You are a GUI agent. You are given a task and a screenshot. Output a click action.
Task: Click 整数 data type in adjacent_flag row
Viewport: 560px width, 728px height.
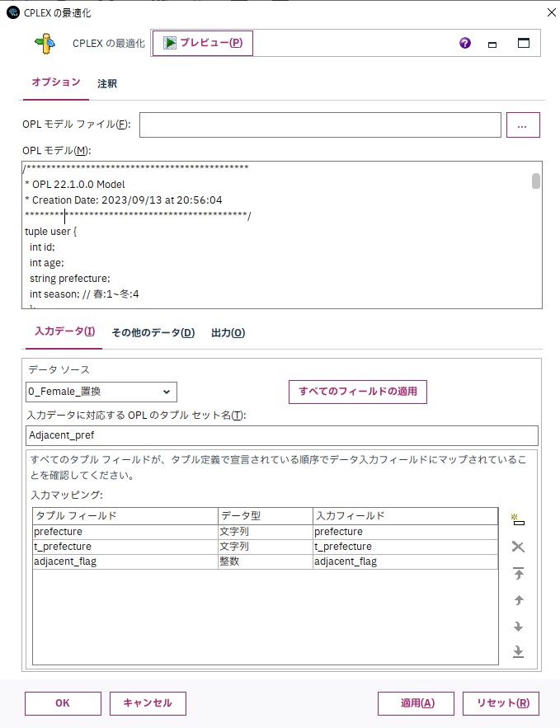(265, 561)
